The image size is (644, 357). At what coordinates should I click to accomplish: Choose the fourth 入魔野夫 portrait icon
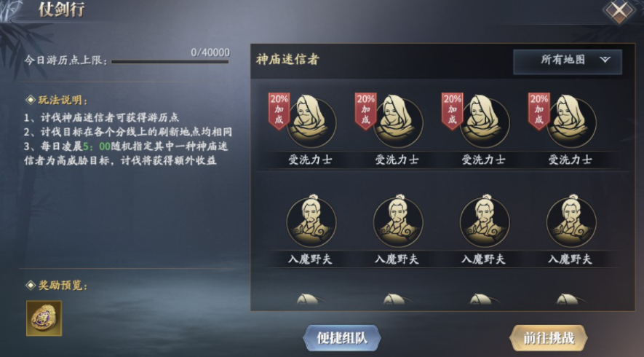(x=571, y=221)
